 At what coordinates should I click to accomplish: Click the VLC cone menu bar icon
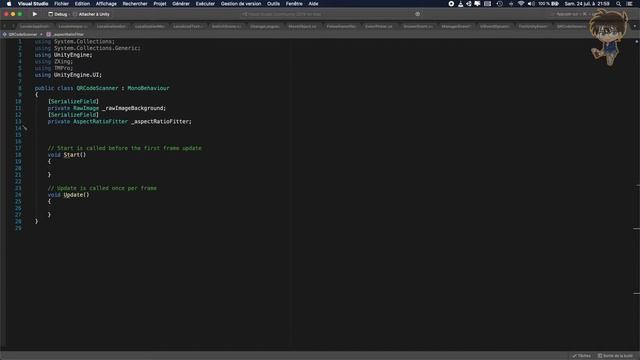tap(460, 4)
